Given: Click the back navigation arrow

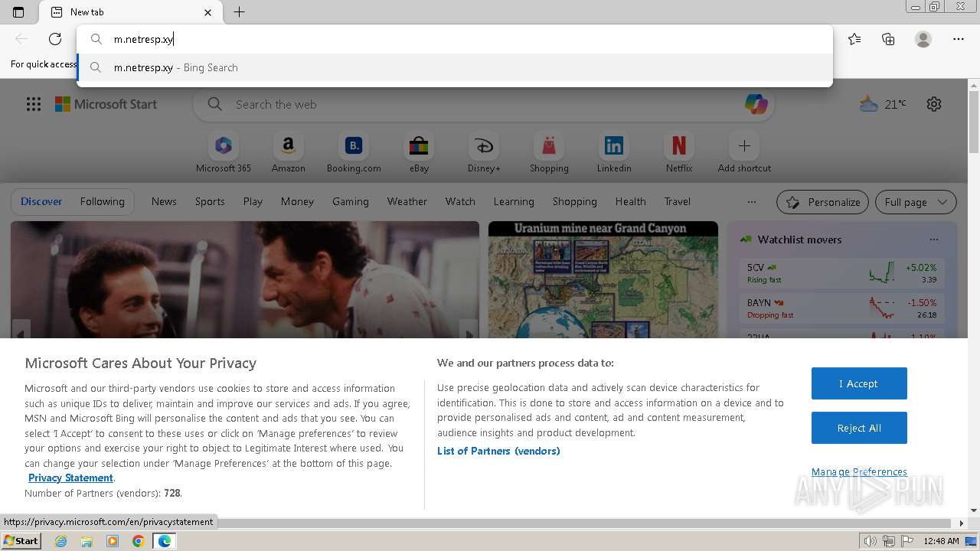Looking at the screenshot, I should click(x=21, y=39).
